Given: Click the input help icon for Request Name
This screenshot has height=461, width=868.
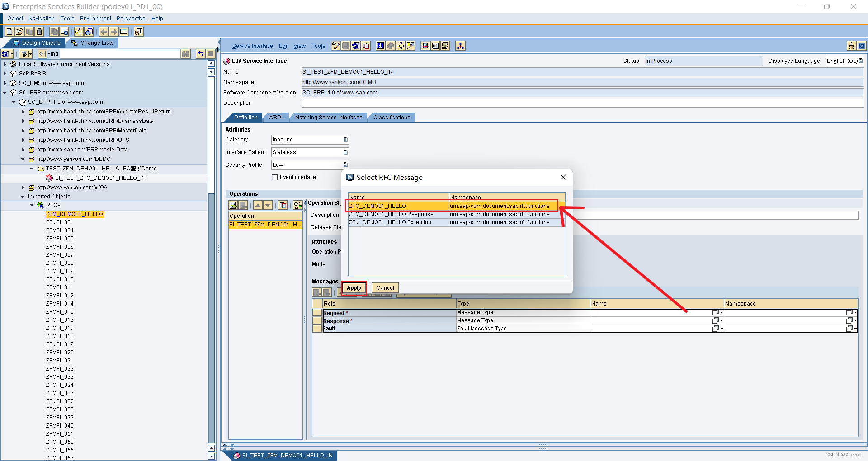Looking at the screenshot, I should pyautogui.click(x=717, y=313).
